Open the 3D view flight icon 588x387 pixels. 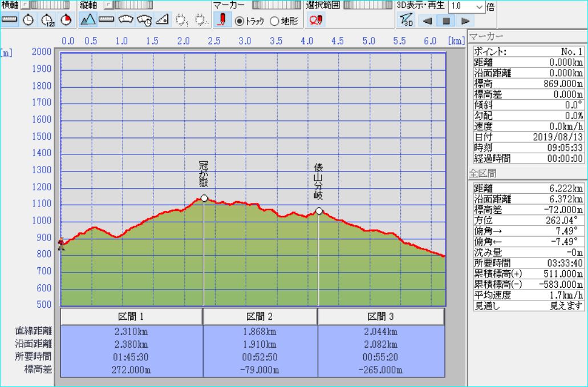tap(406, 20)
